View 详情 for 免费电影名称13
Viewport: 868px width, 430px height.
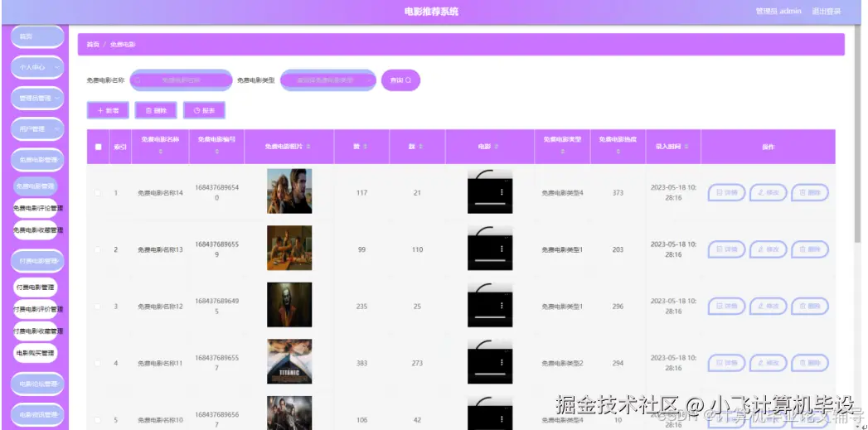(727, 249)
